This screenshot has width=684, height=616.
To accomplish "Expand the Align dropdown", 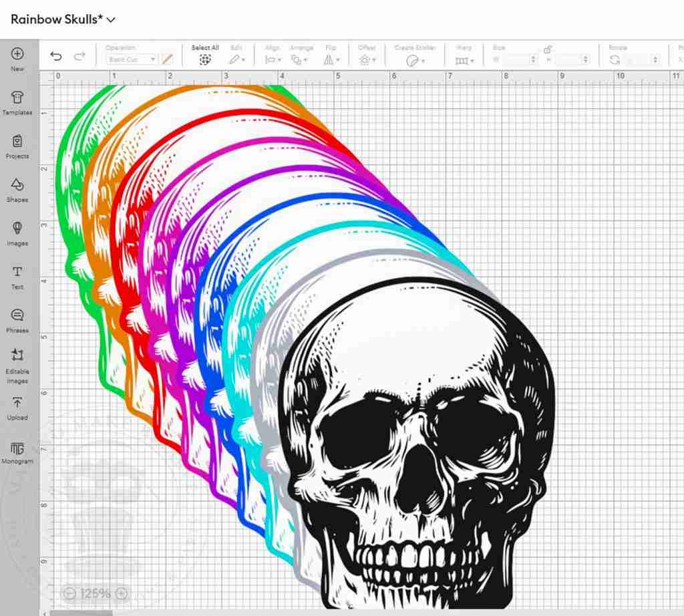I will (x=273, y=59).
